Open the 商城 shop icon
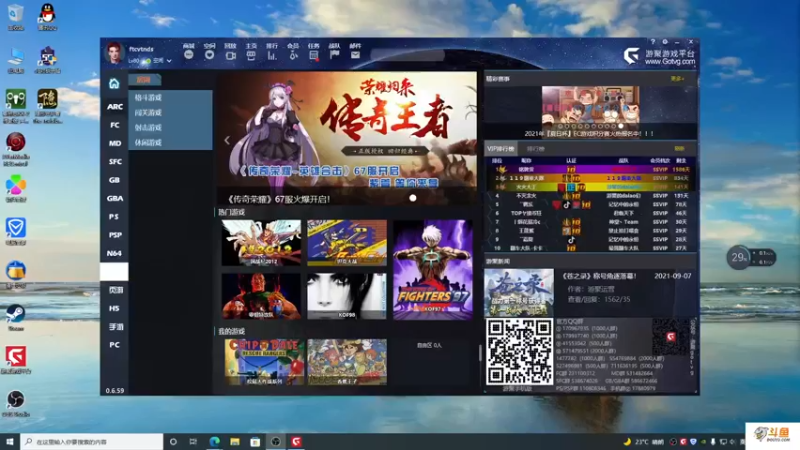 pyautogui.click(x=189, y=55)
